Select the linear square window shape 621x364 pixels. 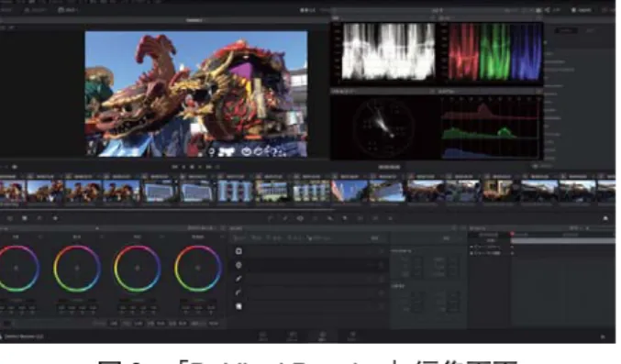(x=238, y=251)
